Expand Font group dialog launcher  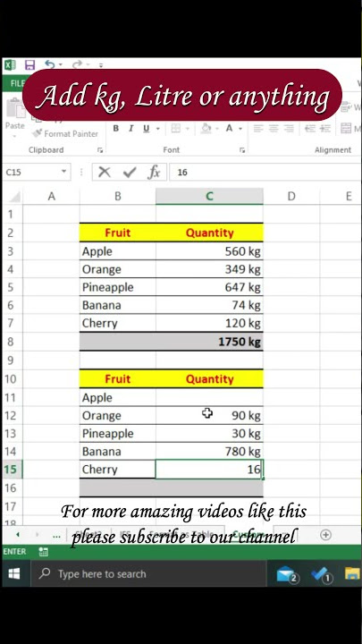(242, 150)
